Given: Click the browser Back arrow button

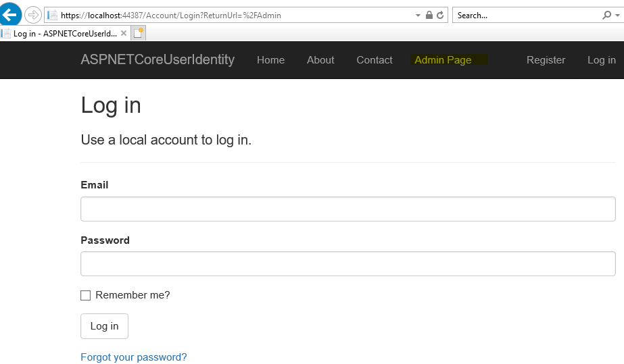Looking at the screenshot, I should pos(10,15).
